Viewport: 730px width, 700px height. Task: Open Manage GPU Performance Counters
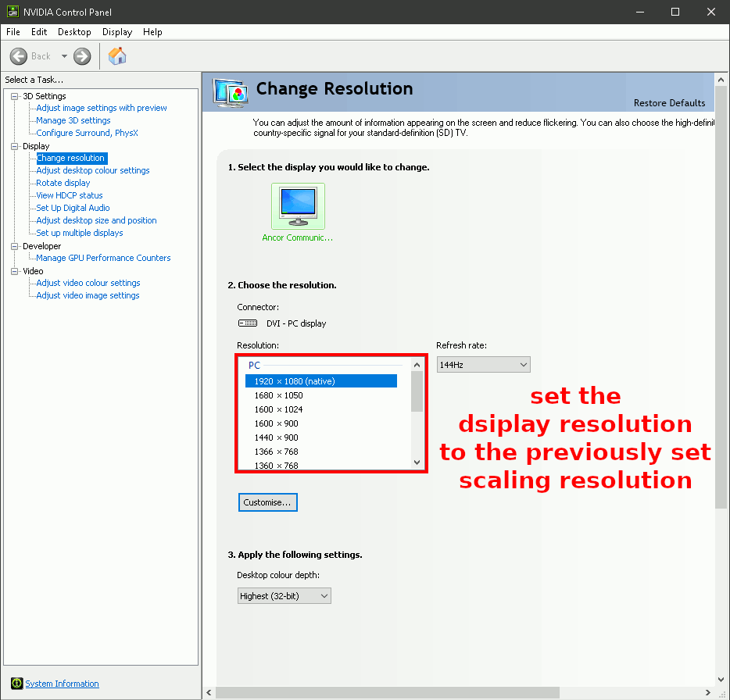103,258
